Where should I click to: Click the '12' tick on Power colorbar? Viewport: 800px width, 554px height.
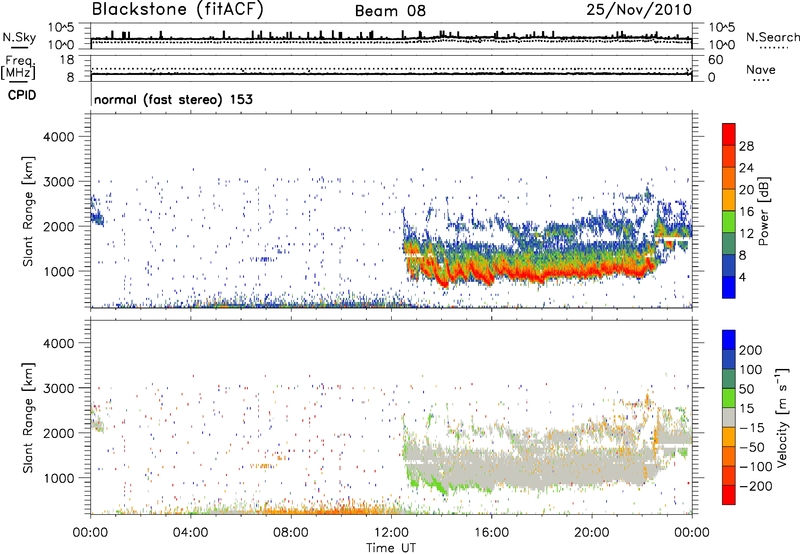click(746, 234)
